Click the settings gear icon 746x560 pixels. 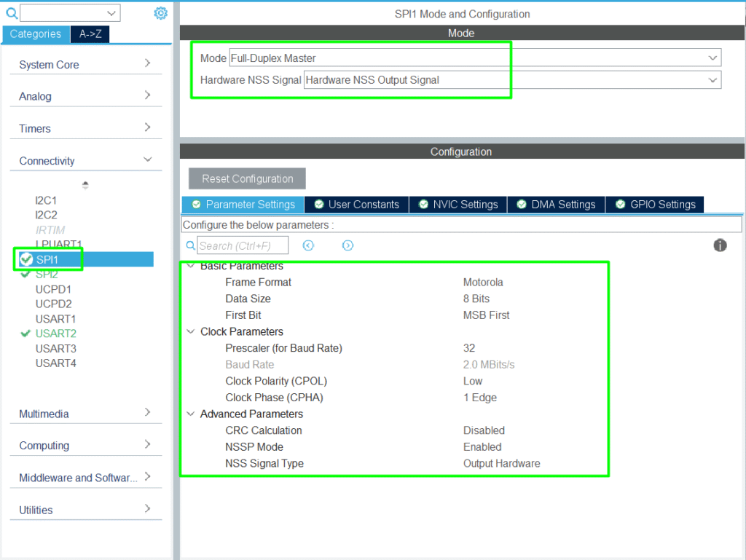coord(161,13)
